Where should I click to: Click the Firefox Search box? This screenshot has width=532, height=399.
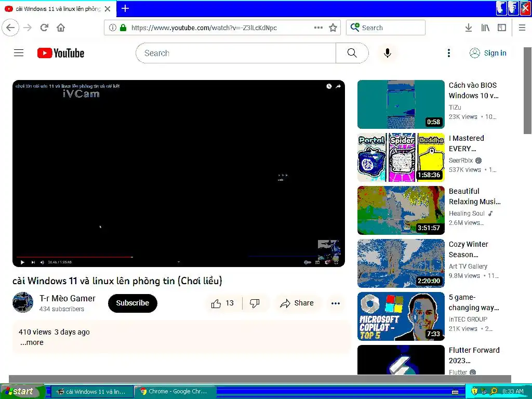386,28
